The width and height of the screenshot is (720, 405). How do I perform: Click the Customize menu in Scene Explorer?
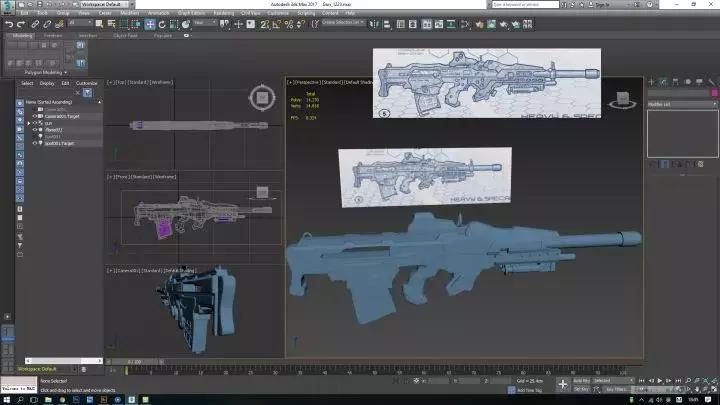tap(87, 83)
